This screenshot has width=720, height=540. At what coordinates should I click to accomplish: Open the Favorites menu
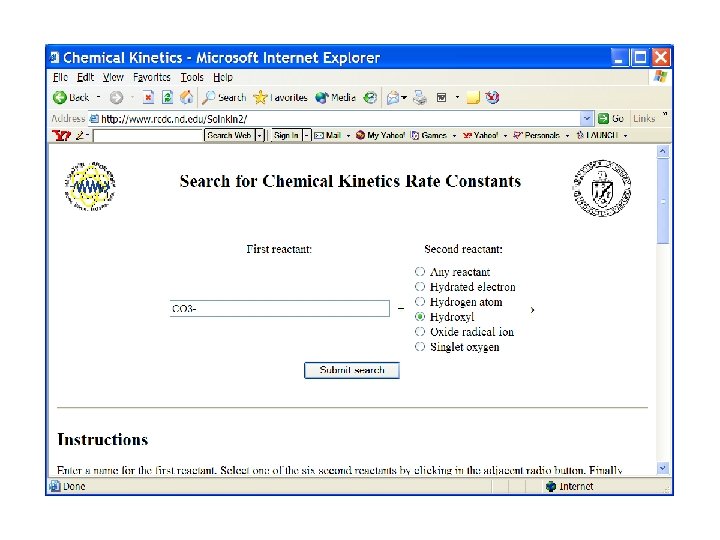(x=152, y=77)
